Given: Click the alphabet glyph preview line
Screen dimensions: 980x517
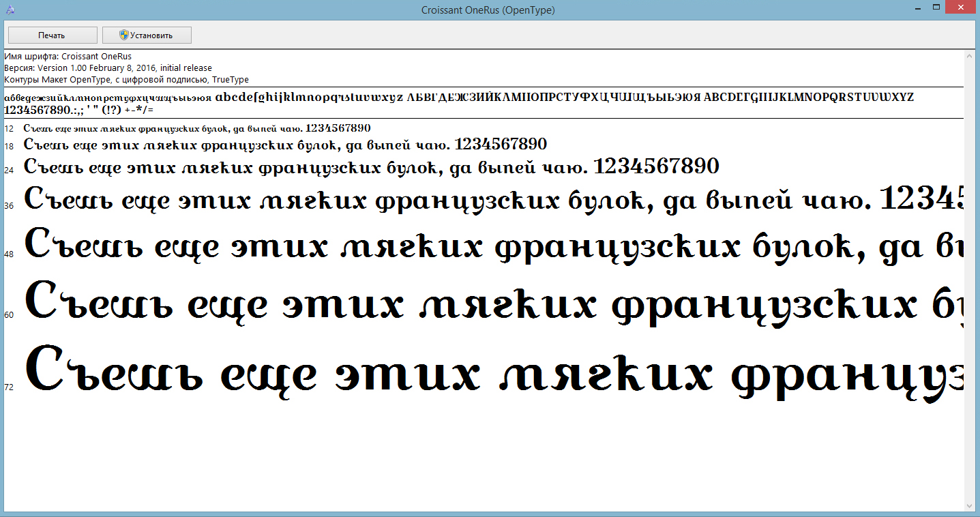Looking at the screenshot, I should click(459, 98).
